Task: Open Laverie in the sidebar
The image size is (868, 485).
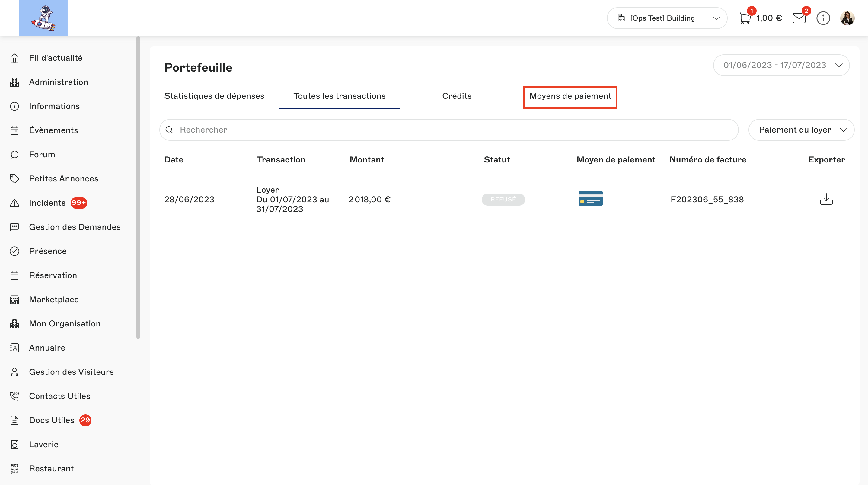Action: [x=44, y=444]
